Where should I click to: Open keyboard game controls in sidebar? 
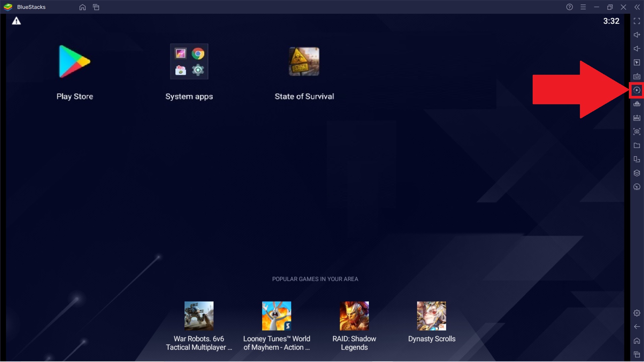tap(637, 76)
